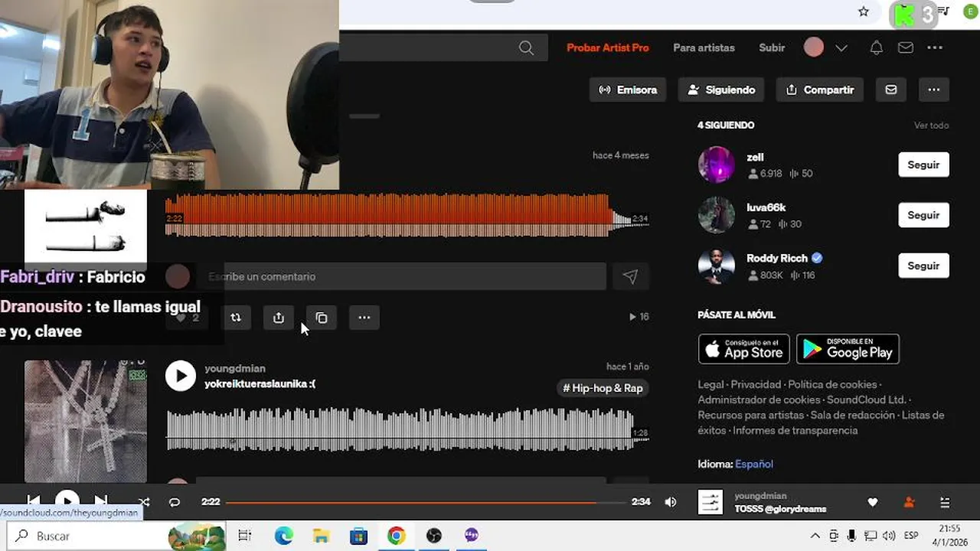Open Privacidad footer link

756,384
